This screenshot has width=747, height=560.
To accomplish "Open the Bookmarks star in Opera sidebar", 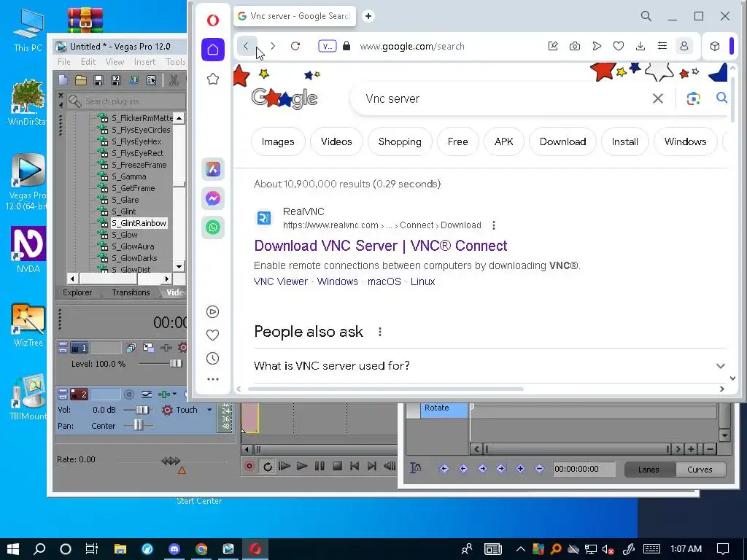I will 213,79.
